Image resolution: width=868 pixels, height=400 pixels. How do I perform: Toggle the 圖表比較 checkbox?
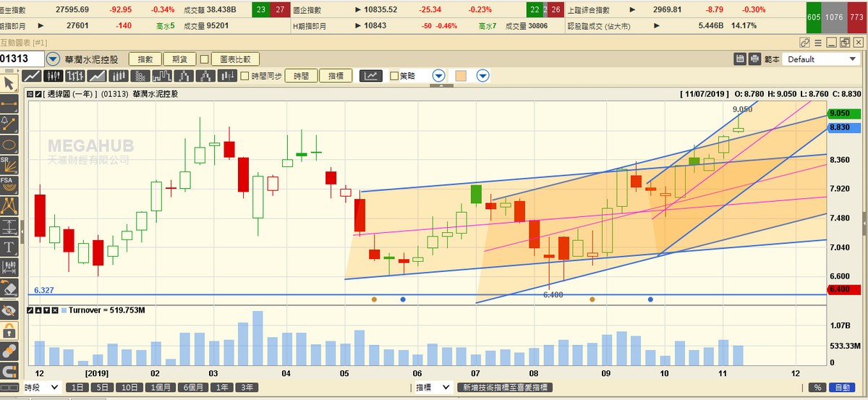pos(205,59)
